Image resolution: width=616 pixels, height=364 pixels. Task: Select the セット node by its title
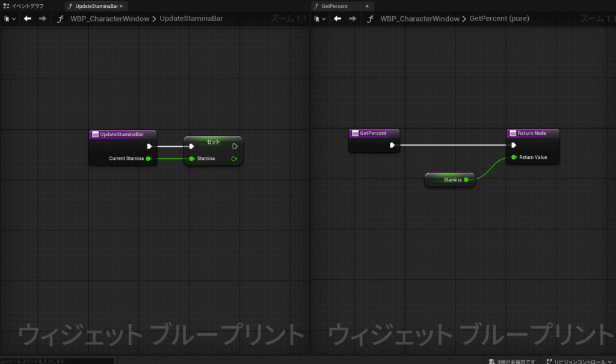tap(214, 141)
